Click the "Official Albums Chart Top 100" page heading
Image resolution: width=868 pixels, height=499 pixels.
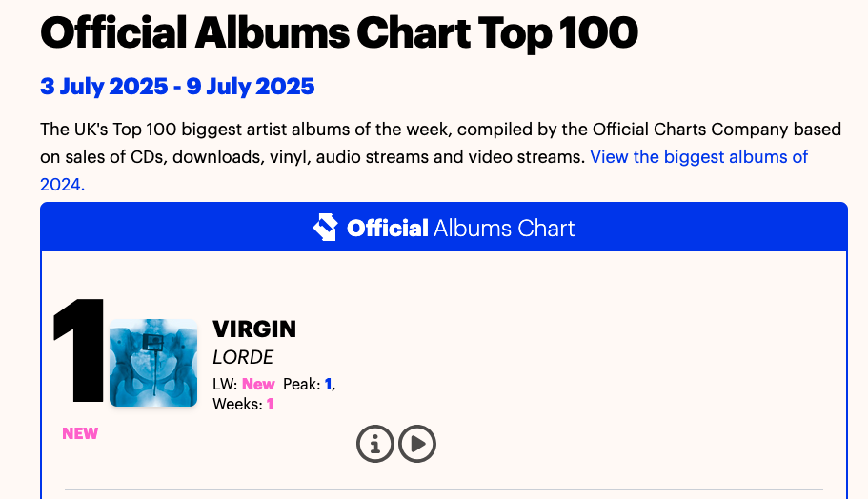[x=339, y=33]
